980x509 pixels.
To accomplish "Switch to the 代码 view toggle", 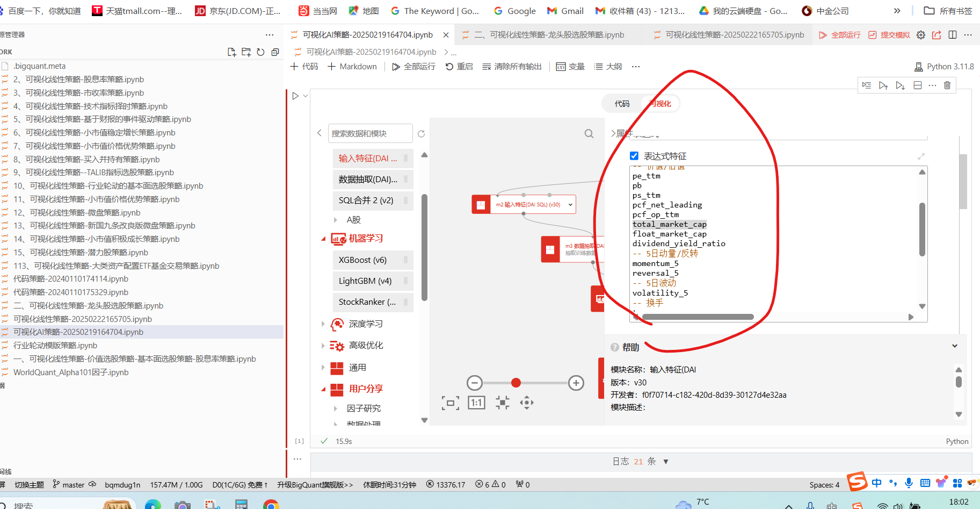I will point(622,104).
